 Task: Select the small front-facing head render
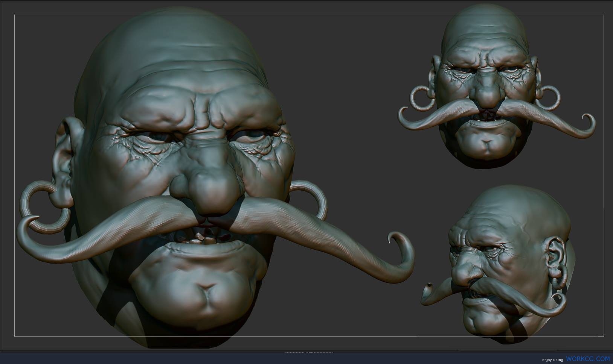(496, 87)
